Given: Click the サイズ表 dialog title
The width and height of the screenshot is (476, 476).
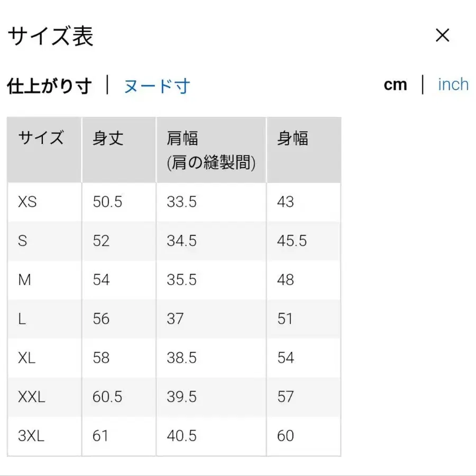Looking at the screenshot, I should click(51, 36).
